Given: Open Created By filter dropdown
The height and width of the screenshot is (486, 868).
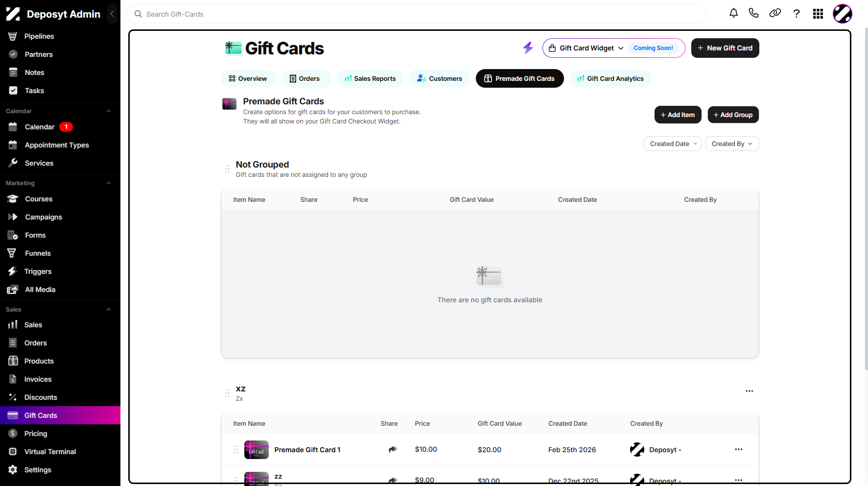Looking at the screenshot, I should point(732,144).
